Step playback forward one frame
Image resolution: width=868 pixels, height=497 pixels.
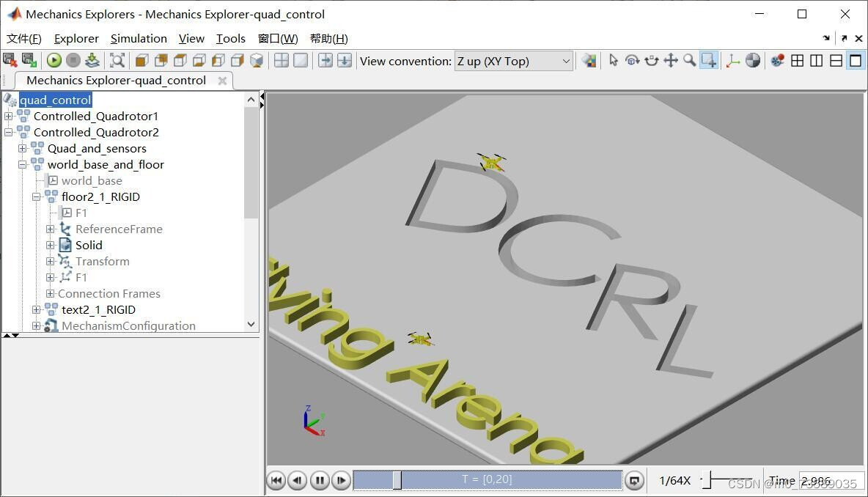pos(341,480)
